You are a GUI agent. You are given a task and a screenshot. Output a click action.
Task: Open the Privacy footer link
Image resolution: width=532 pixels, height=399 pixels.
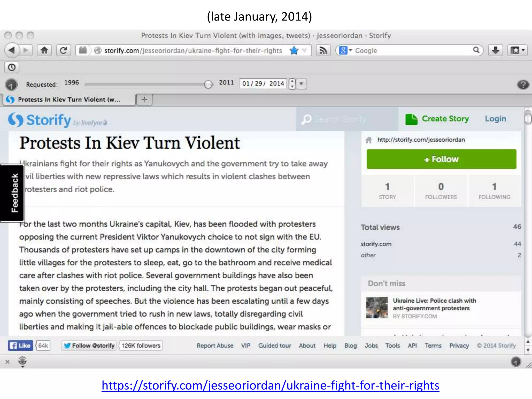coord(459,346)
